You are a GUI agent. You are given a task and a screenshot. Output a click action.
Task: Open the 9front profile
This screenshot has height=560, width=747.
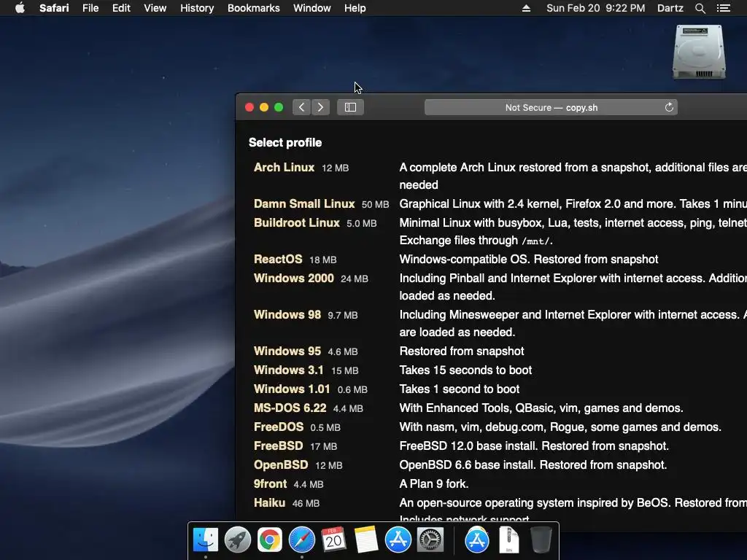[x=270, y=484]
